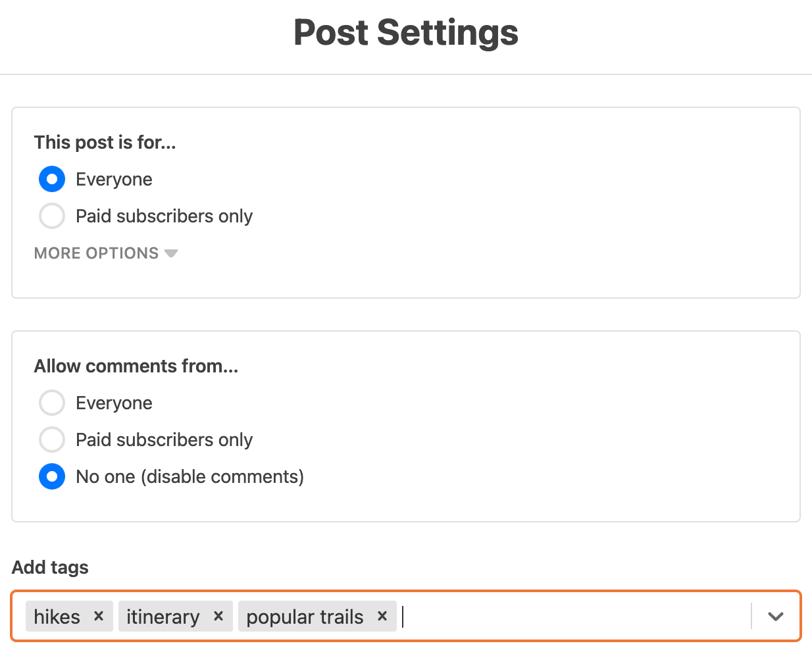Click the "popular trails" tag chip
The width and height of the screenshot is (812, 654).
click(x=305, y=616)
